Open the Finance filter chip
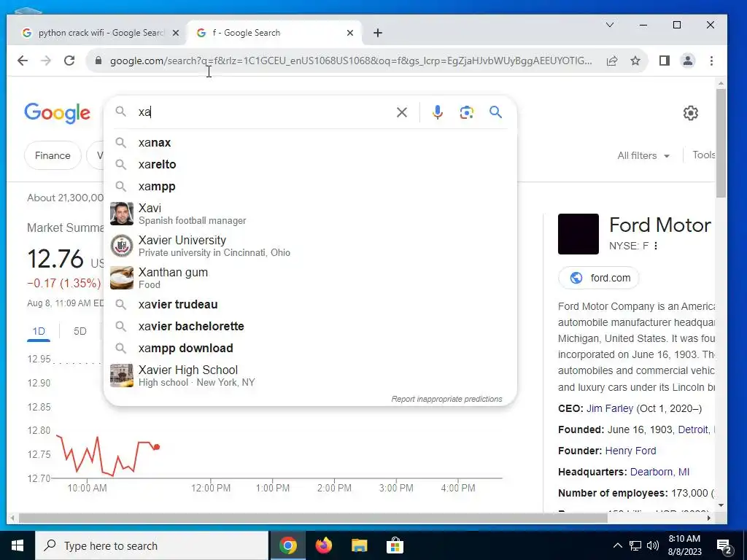Image resolution: width=747 pixels, height=560 pixels. point(53,155)
